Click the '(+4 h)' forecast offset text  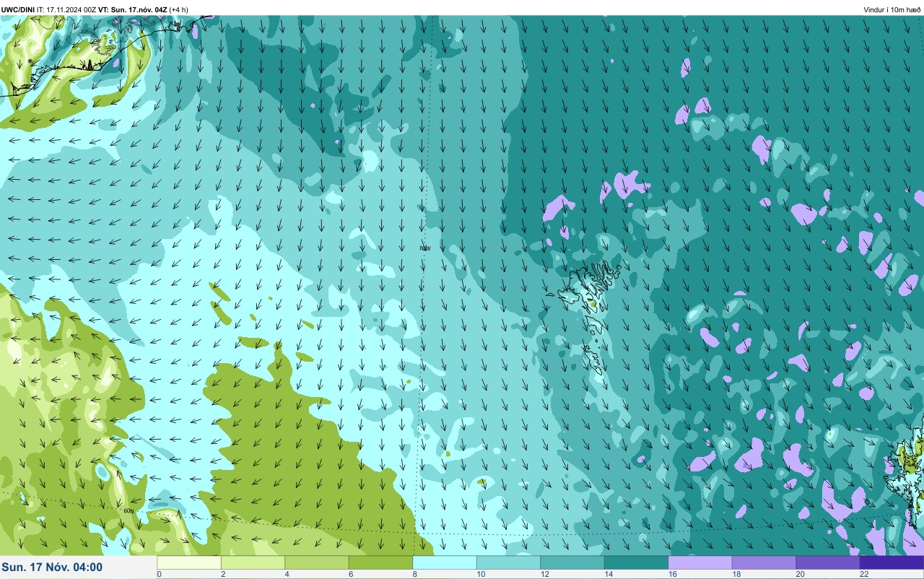click(178, 9)
